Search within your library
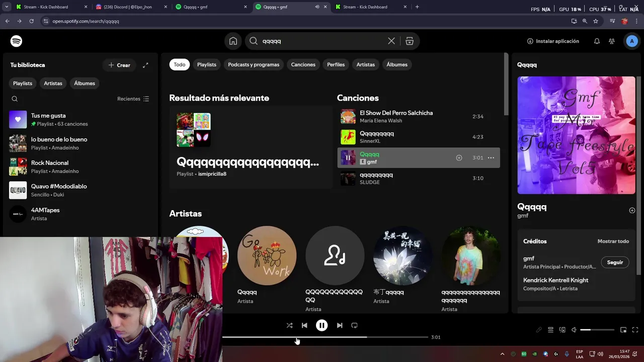 click(15, 99)
